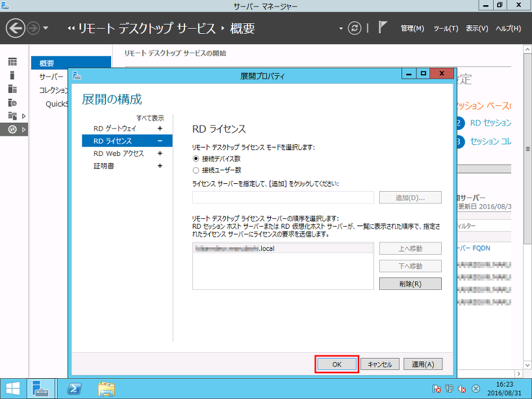Open the 表示(V) menu

[x=479, y=28]
